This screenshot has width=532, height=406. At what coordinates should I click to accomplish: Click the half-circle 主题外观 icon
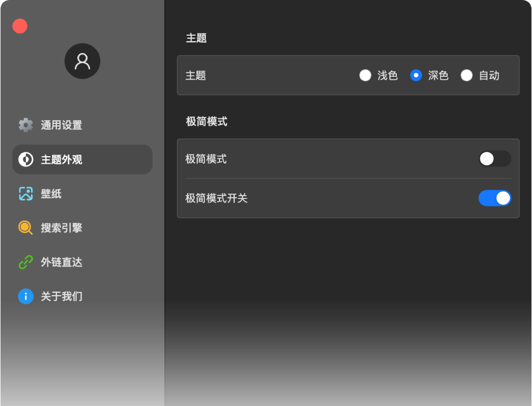click(x=25, y=159)
